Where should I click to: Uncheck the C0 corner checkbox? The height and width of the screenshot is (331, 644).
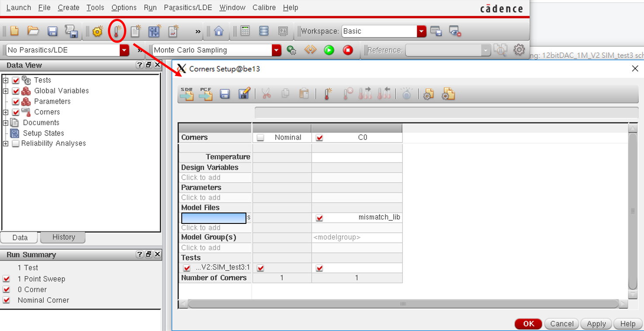(319, 138)
